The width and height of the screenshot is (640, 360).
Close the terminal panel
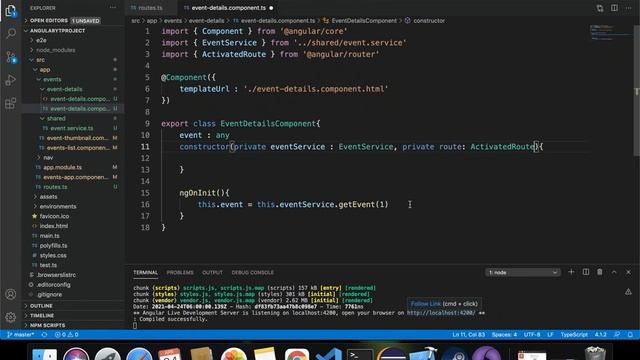(628, 272)
